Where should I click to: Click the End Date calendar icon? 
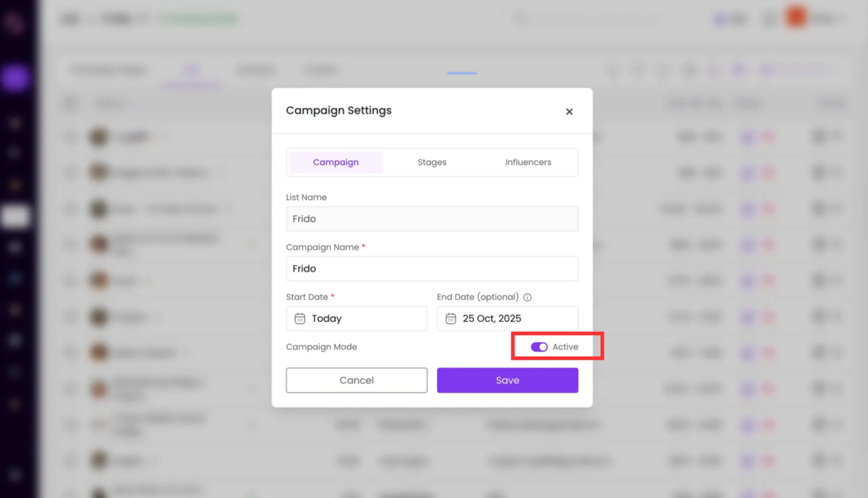(450, 318)
